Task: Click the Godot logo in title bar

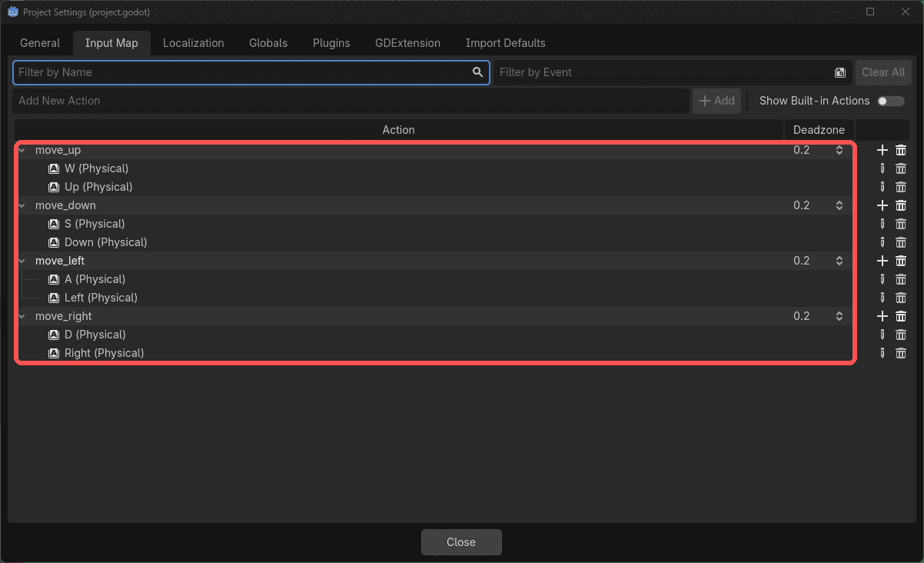Action: 12,12
